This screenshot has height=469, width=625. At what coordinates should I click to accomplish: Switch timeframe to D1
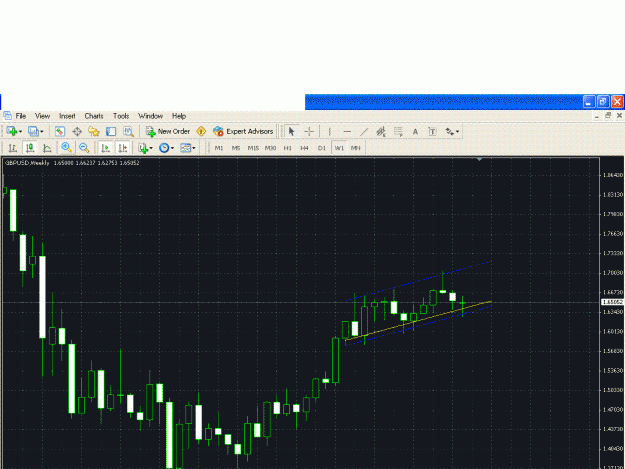(x=322, y=148)
